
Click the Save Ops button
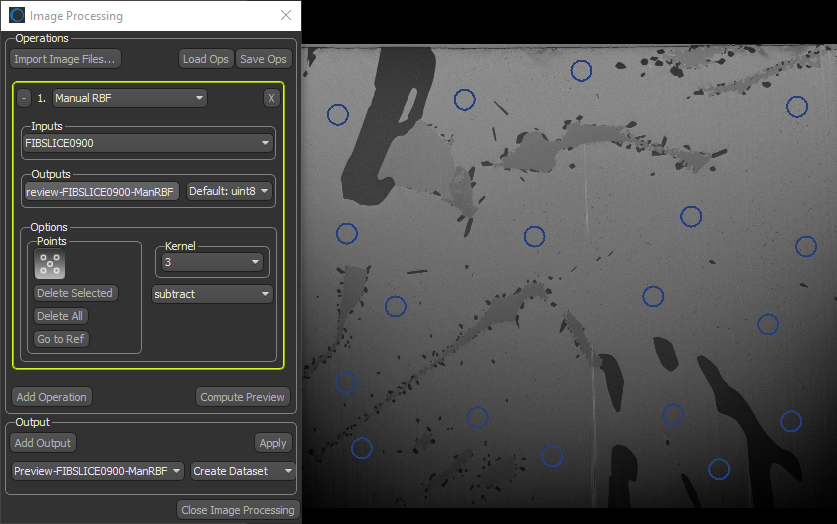[264, 59]
